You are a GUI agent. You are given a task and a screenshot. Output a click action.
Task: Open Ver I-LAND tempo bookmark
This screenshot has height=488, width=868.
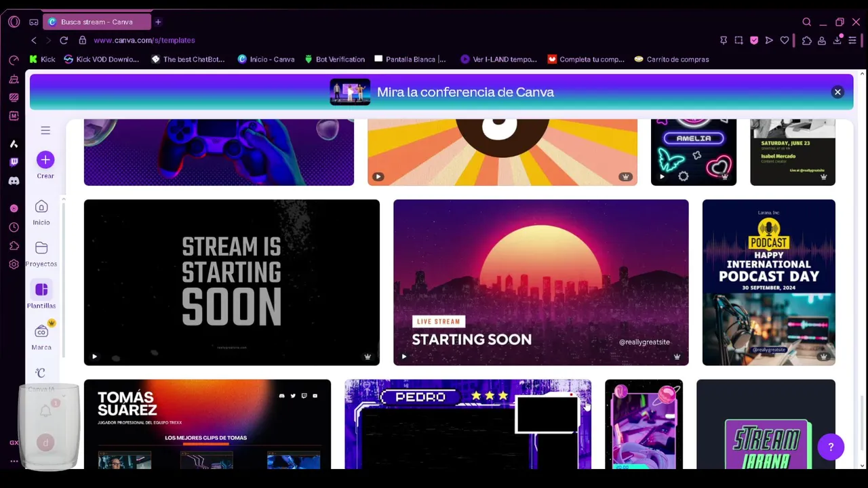[x=498, y=59]
